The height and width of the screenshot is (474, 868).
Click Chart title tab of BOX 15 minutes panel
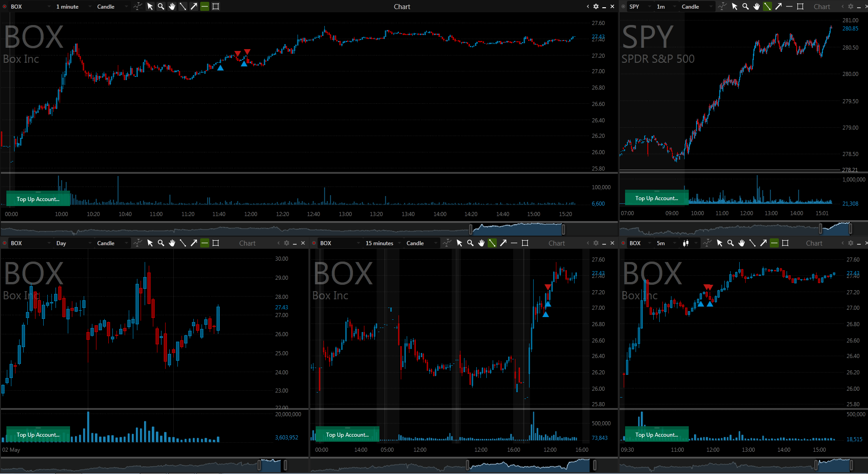(557, 243)
